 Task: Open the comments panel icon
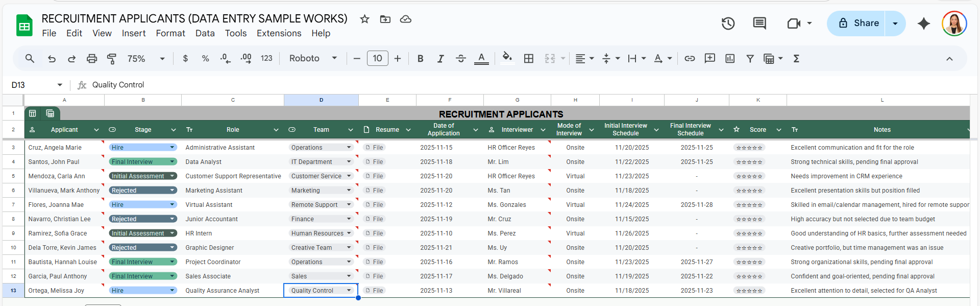759,23
